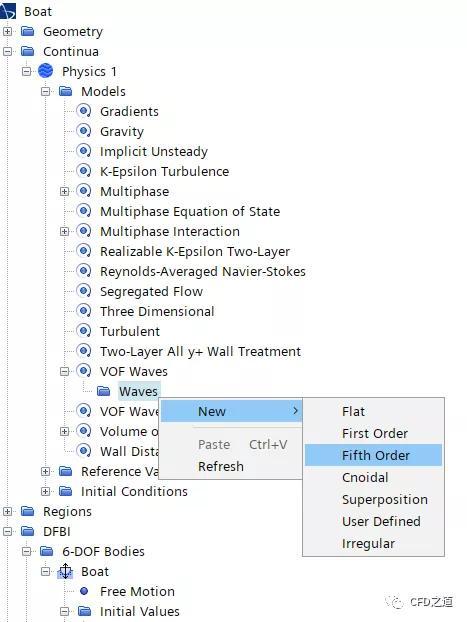Screen dimensions: 467x622
Task: Click the Boat simulation root icon
Action: [8, 11]
